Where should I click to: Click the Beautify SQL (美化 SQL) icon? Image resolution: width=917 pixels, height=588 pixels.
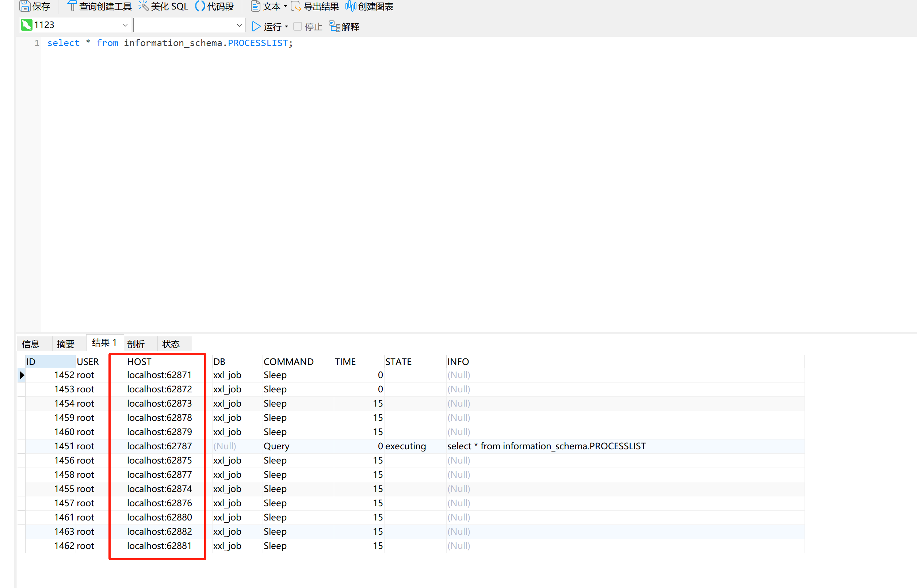click(x=144, y=6)
